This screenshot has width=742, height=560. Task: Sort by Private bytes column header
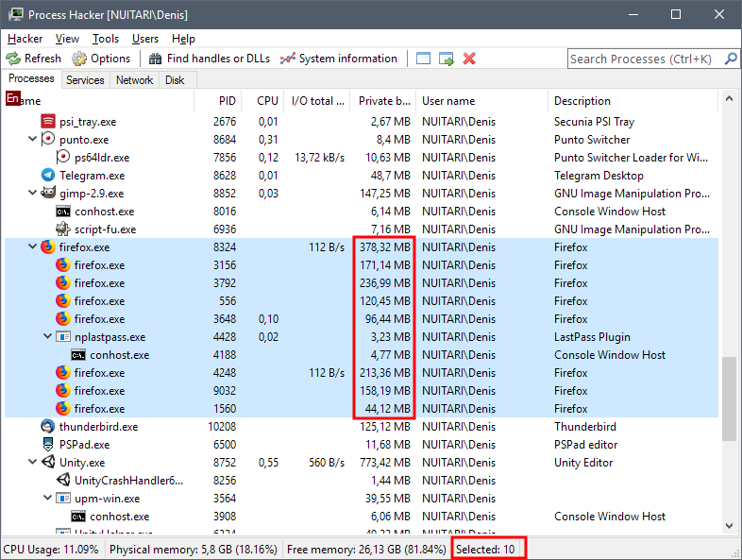[x=383, y=101]
